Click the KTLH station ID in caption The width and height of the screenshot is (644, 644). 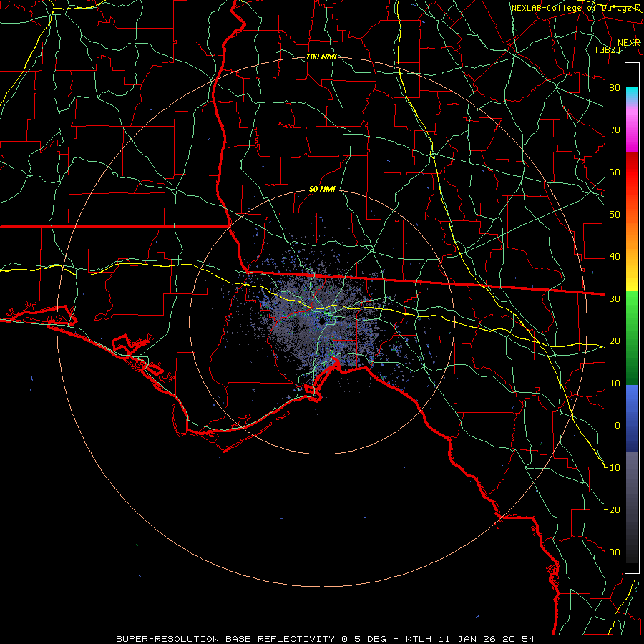coord(420,639)
